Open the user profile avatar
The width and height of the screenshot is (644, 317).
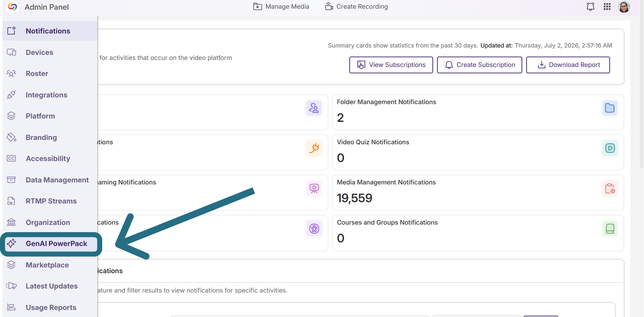click(624, 7)
